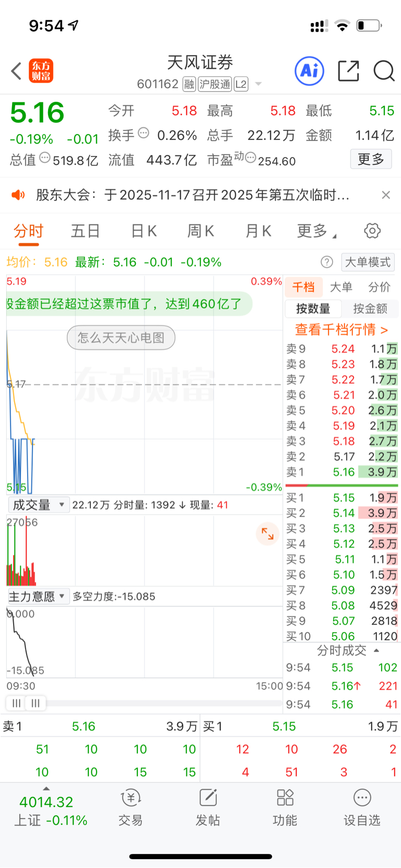Switch to the 分时 tab
Image resolution: width=401 pixels, height=868 pixels.
[x=28, y=231]
